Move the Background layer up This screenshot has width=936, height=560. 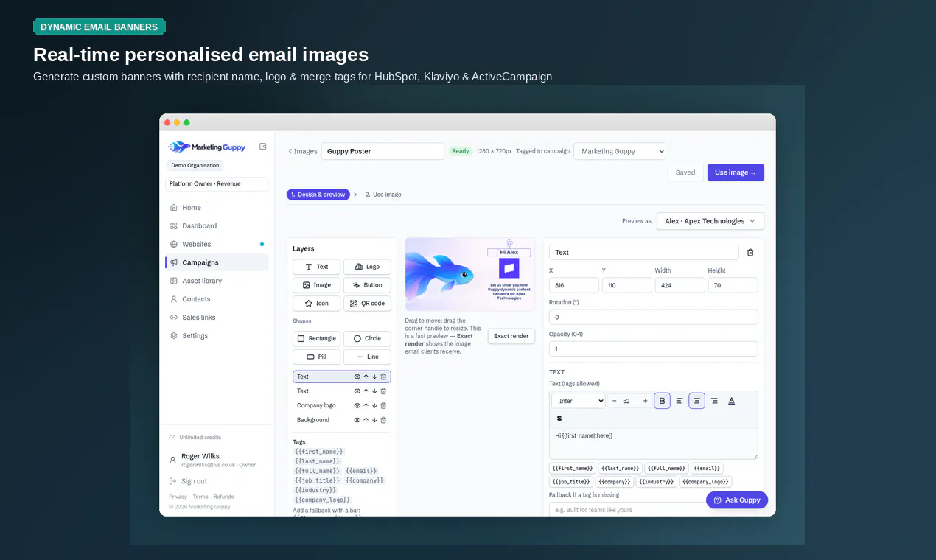click(x=366, y=420)
